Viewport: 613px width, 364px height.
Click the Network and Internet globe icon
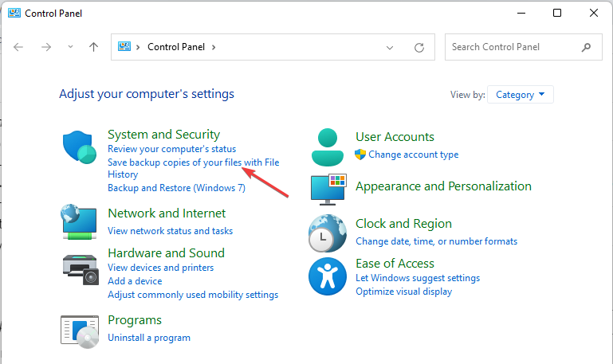pos(80,222)
